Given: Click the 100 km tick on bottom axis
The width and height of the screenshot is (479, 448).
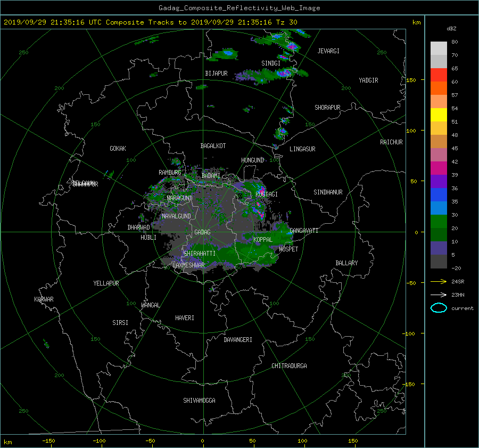Looking at the screenshot, I should (x=302, y=441).
